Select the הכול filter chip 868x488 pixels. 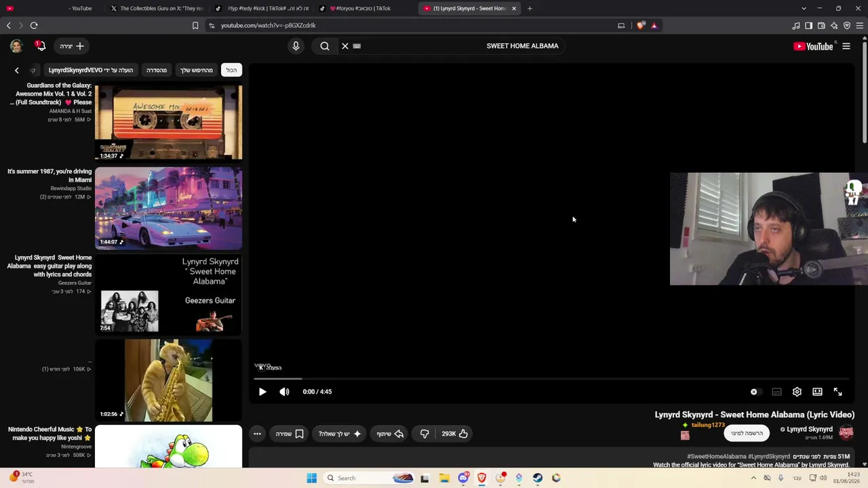pos(231,70)
